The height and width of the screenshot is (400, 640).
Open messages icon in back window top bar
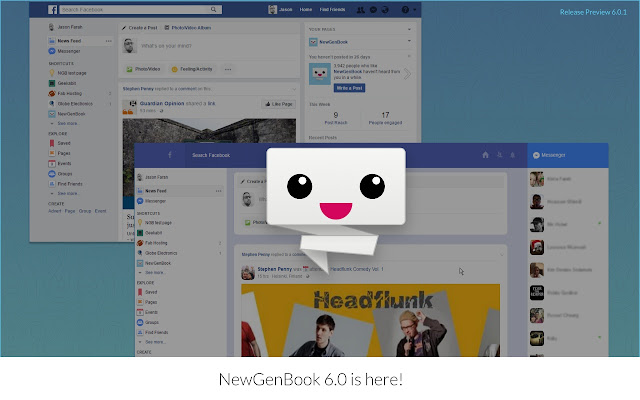373,10
